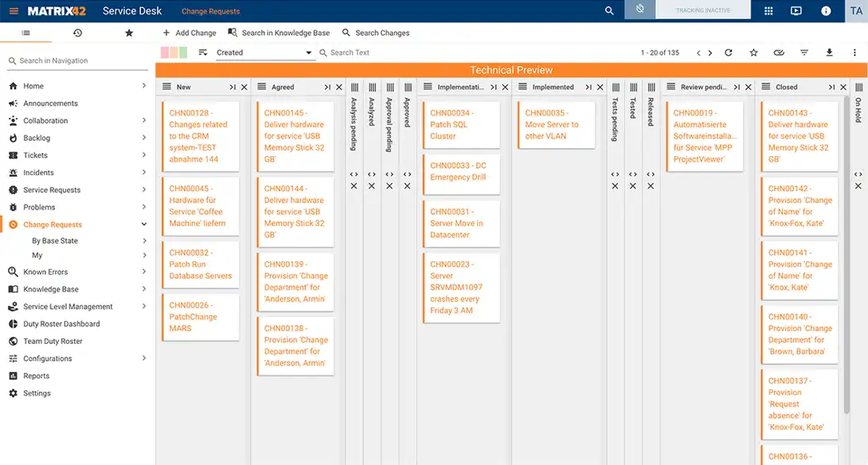Click the download/export icon in the toolbar
Screen dimensions: 868x465
pos(829,52)
